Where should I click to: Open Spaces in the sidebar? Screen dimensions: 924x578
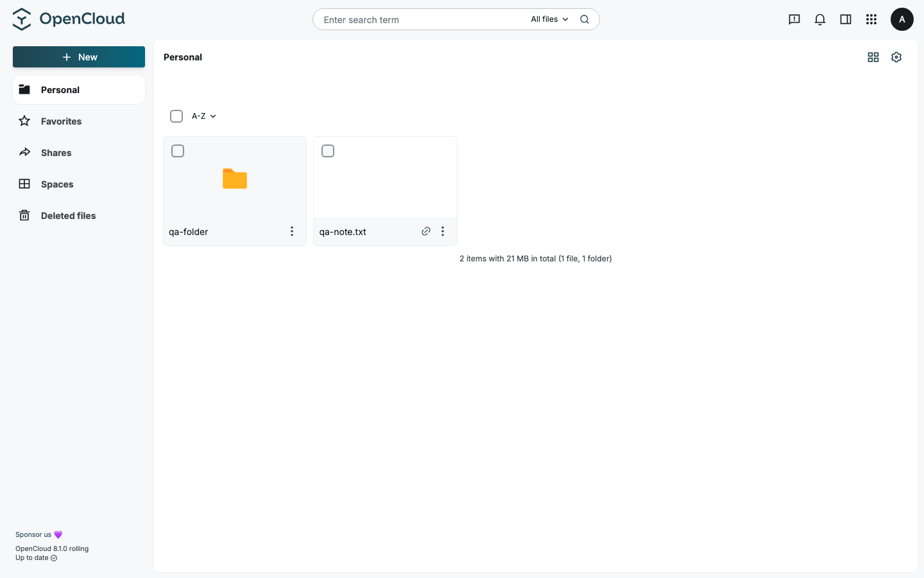click(79, 184)
